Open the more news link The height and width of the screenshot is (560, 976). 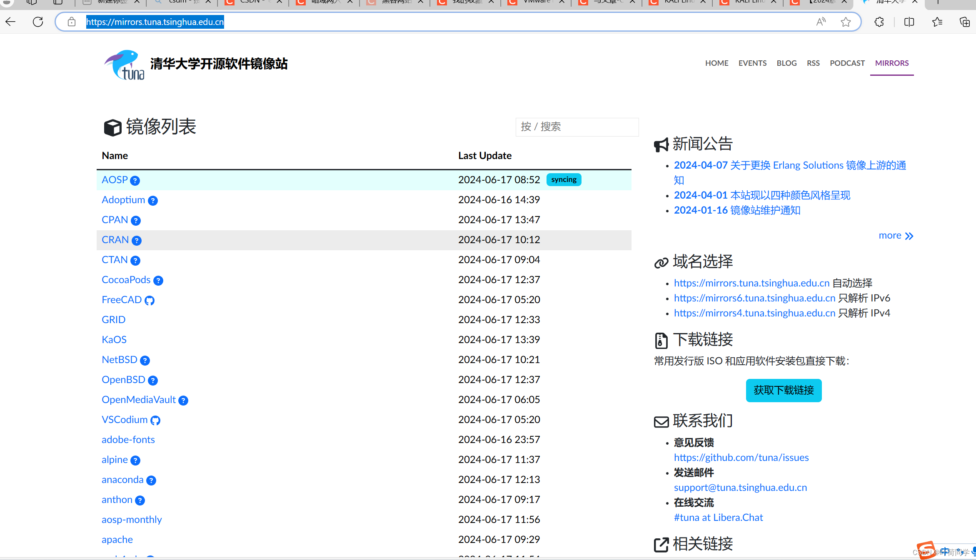coord(896,236)
